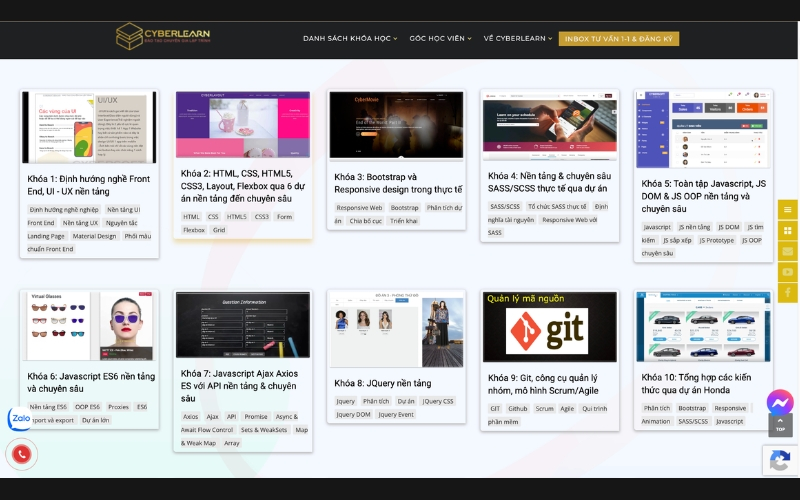Open Khóa 2 HTML CSS course thumbnail
Image resolution: width=800 pixels, height=500 pixels.
243,124
